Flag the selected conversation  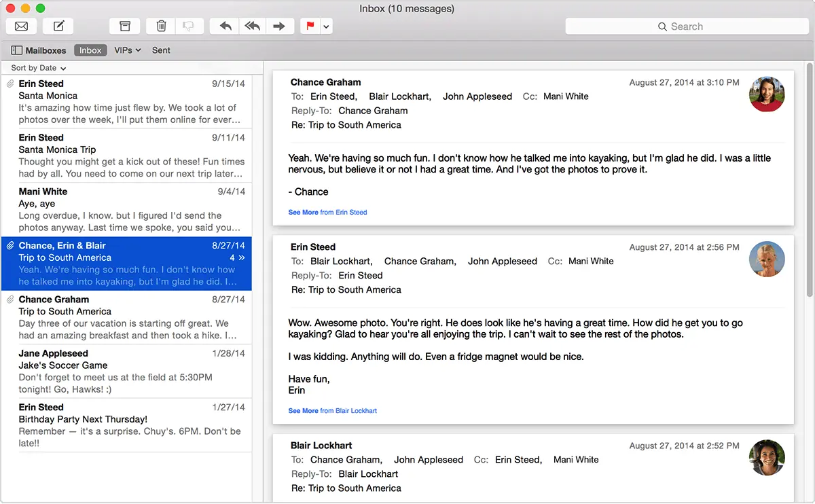tap(310, 26)
